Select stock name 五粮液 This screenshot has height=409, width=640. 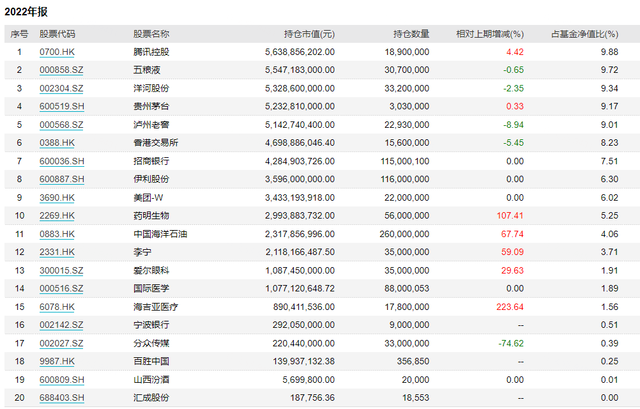click(147, 70)
